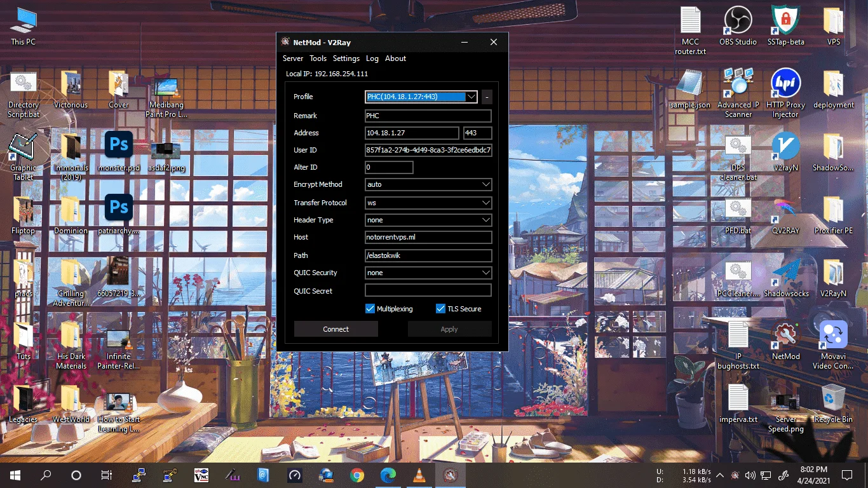Open Google Chrome from the taskbar
868x488 pixels.
coord(357,475)
